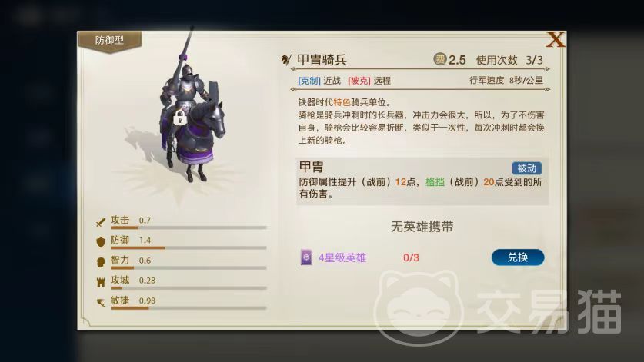Click the blue 被动 passive skill tag
644x362 pixels.
[526, 168]
